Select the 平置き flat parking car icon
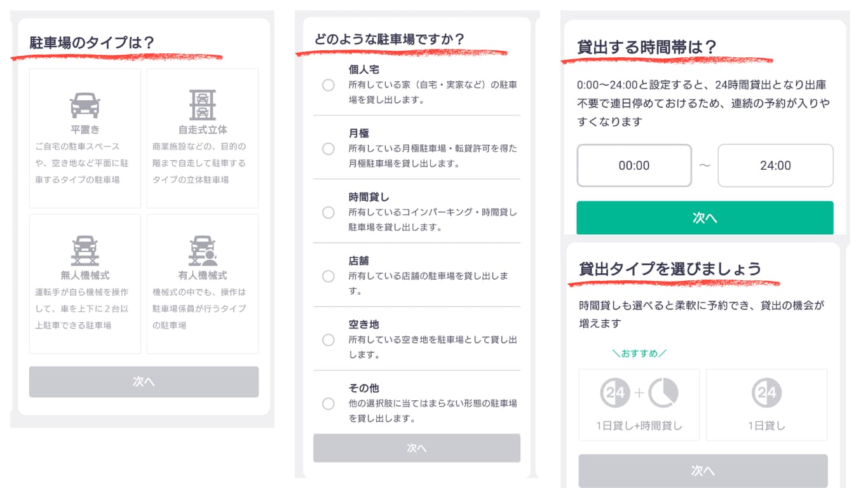 (x=85, y=105)
